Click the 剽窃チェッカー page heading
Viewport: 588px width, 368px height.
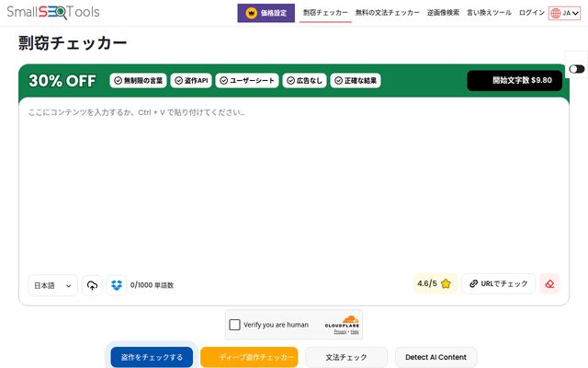73,43
